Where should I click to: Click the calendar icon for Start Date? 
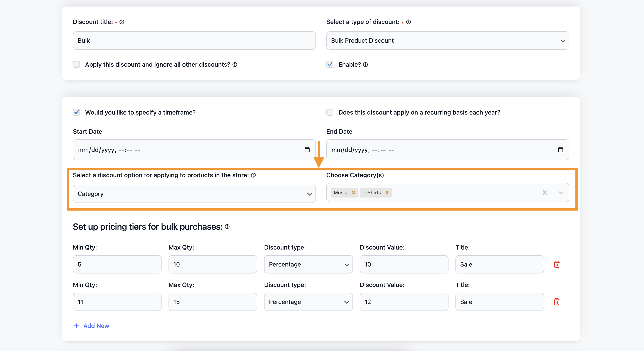307,150
